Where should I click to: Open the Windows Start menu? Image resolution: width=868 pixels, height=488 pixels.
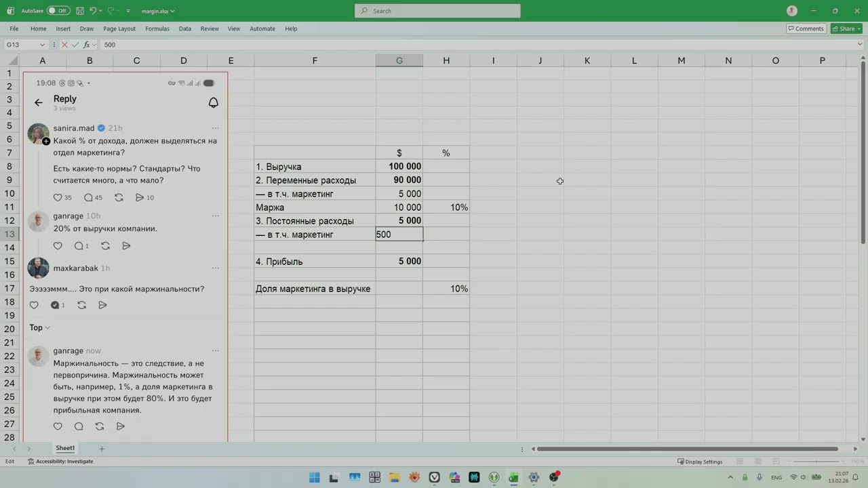(x=314, y=477)
